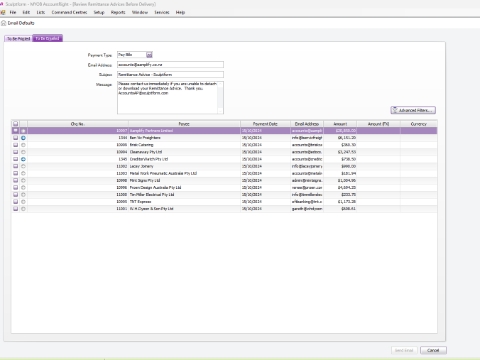Click the Amount (FX) column header

coord(378,124)
